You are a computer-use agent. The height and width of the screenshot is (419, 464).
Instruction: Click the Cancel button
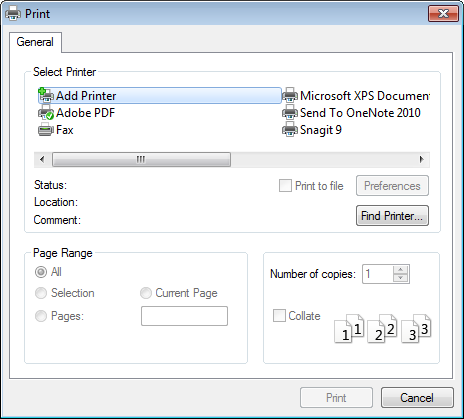(417, 397)
